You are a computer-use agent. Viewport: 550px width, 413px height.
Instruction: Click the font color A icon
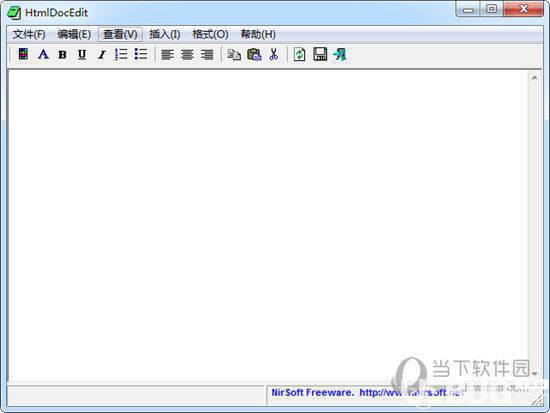(43, 54)
